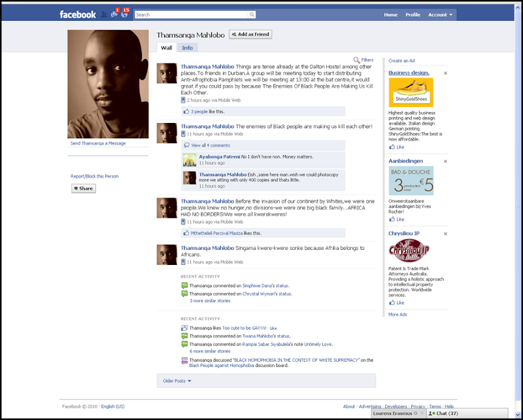Open Rampai Sabar Siyabulela's profile link

(x=266, y=344)
